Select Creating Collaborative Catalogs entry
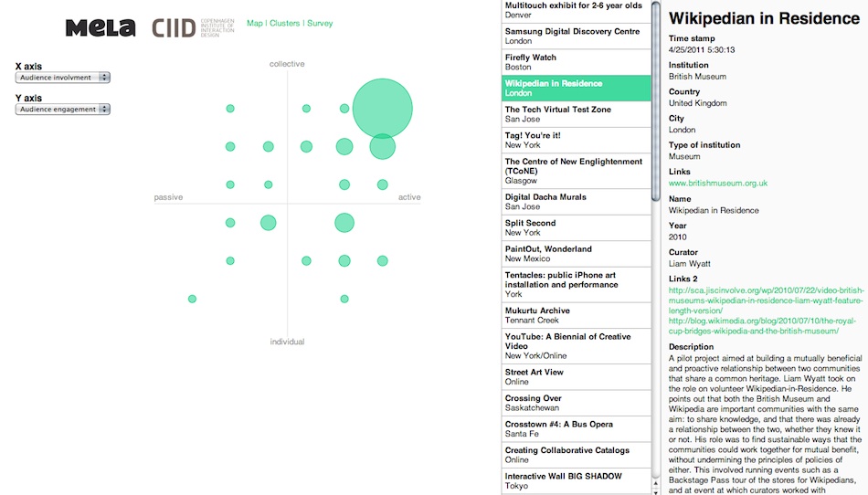The height and width of the screenshot is (495, 868). 577,455
